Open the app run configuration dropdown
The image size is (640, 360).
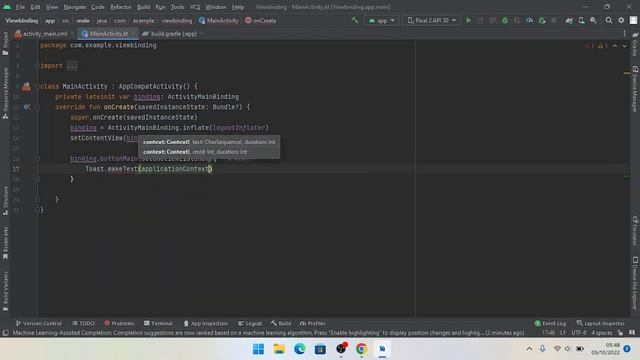pos(382,20)
